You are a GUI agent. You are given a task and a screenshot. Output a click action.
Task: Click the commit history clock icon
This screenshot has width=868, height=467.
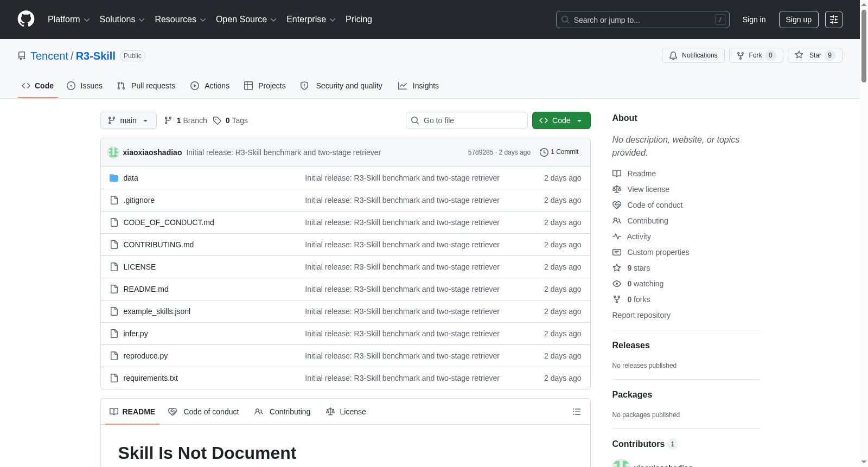pos(544,152)
